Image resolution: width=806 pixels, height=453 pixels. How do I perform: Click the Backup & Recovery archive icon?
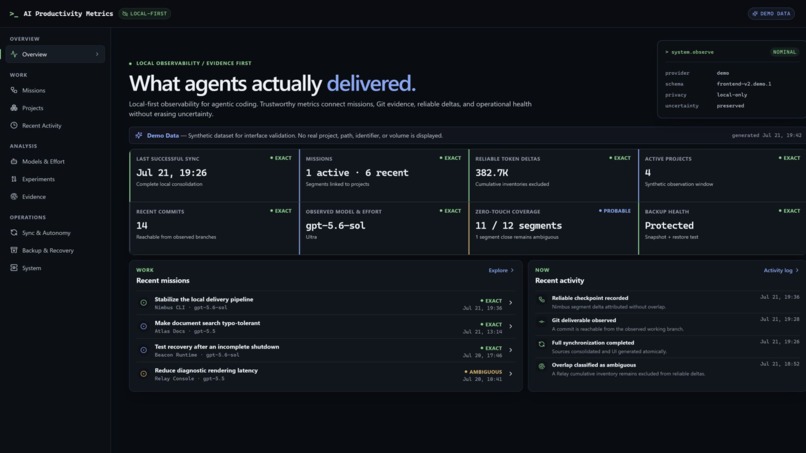(14, 250)
